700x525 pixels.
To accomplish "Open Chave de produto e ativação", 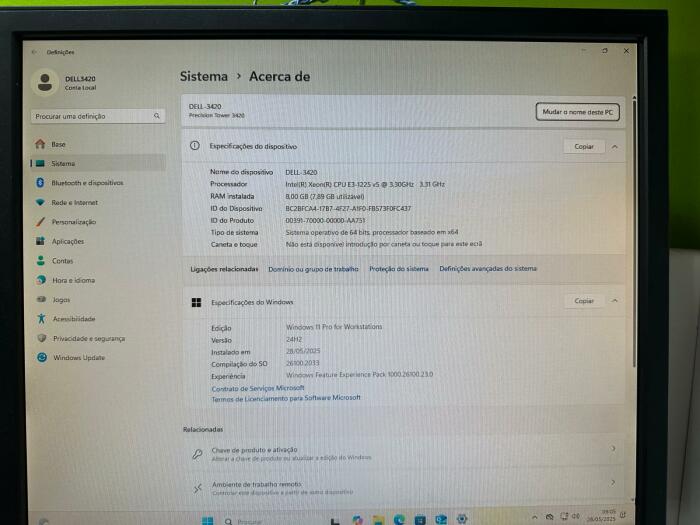I will click(x=404, y=453).
